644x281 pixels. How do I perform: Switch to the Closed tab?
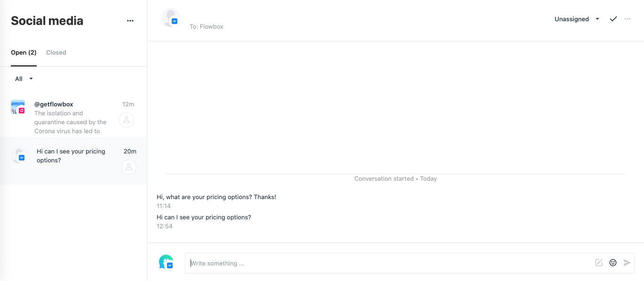[56, 53]
